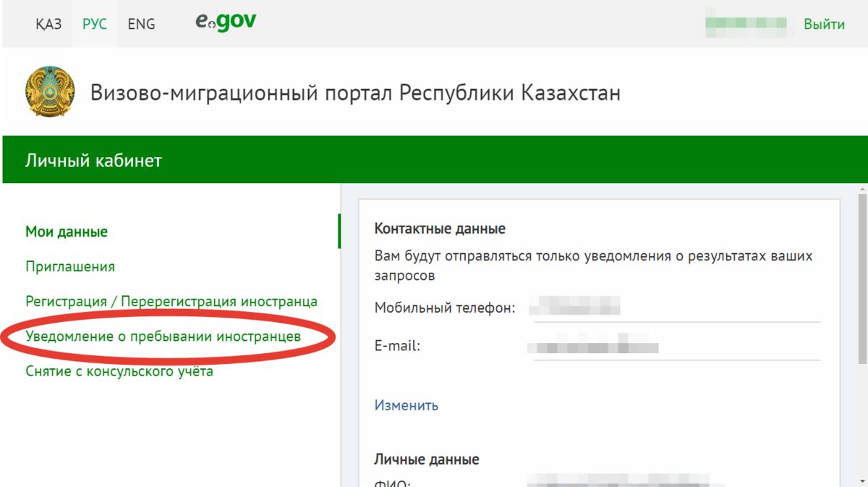
Task: Open Регистрация / Перерегистрация иностранца
Action: pyautogui.click(x=171, y=301)
